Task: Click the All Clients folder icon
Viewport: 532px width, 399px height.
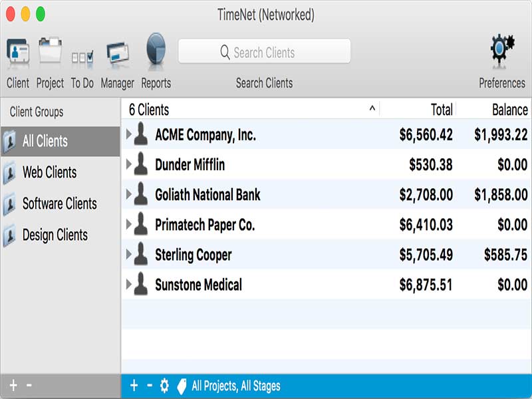Action: [9, 142]
